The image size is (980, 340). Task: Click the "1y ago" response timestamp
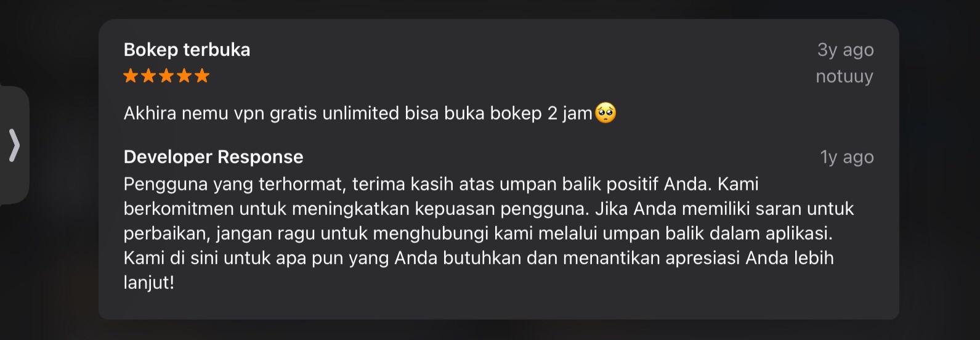pos(847,157)
